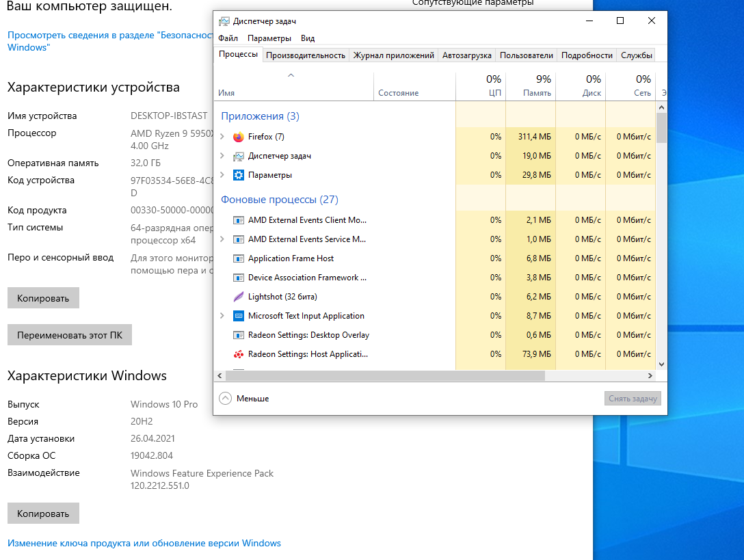Viewport: 744px width, 560px height.
Task: Click the horizontal scrollbar left arrow
Action: (x=220, y=375)
